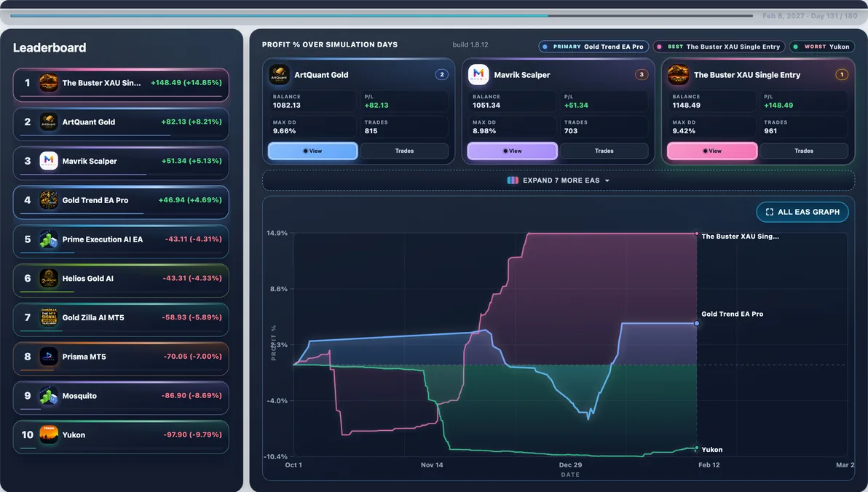Click the colored bars icon beside Expand EAs
The height and width of the screenshot is (492, 868).
[513, 180]
